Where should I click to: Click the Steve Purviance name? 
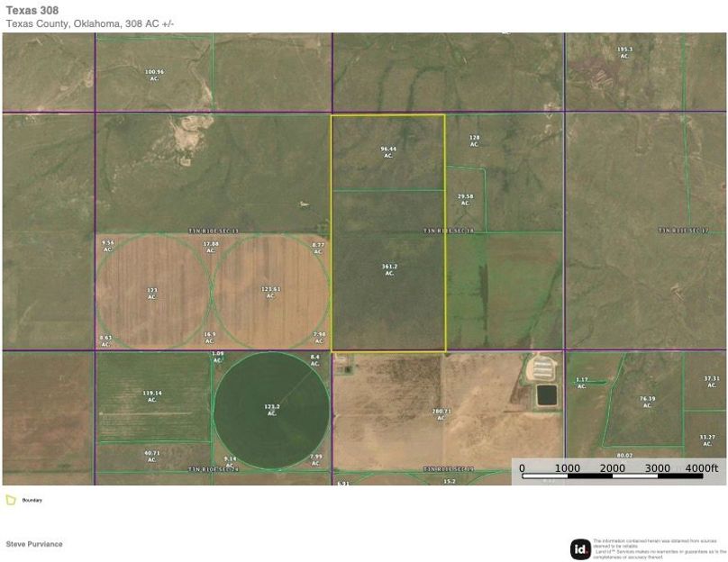click(34, 544)
